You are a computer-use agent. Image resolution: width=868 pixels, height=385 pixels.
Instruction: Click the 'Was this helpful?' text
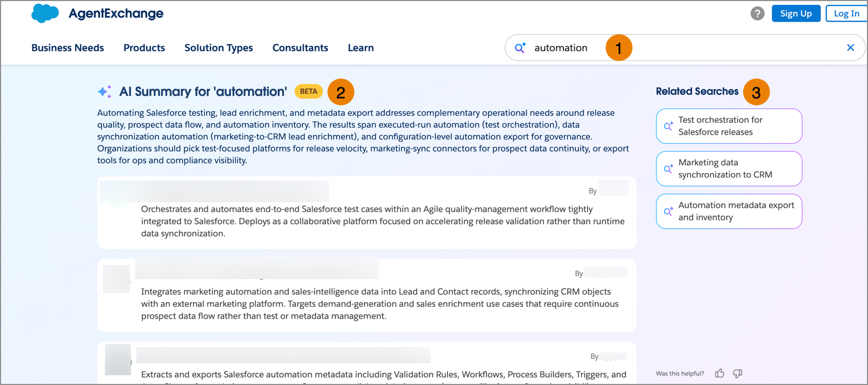[680, 373]
